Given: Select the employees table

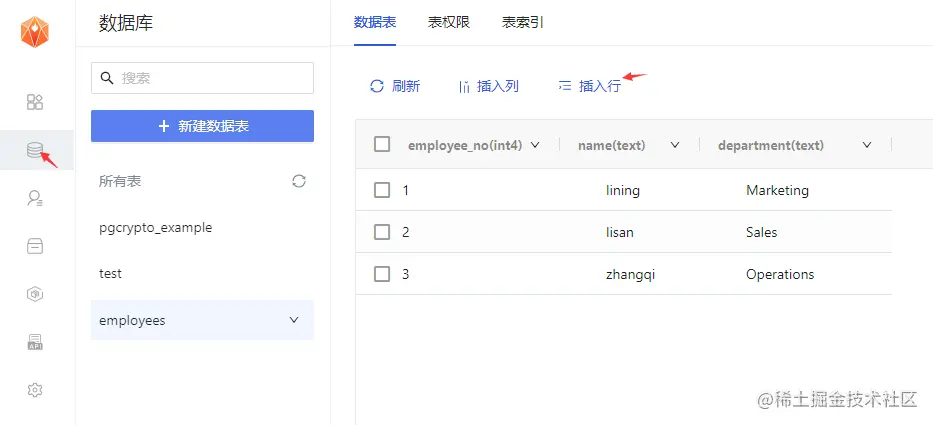Looking at the screenshot, I should point(202,320).
